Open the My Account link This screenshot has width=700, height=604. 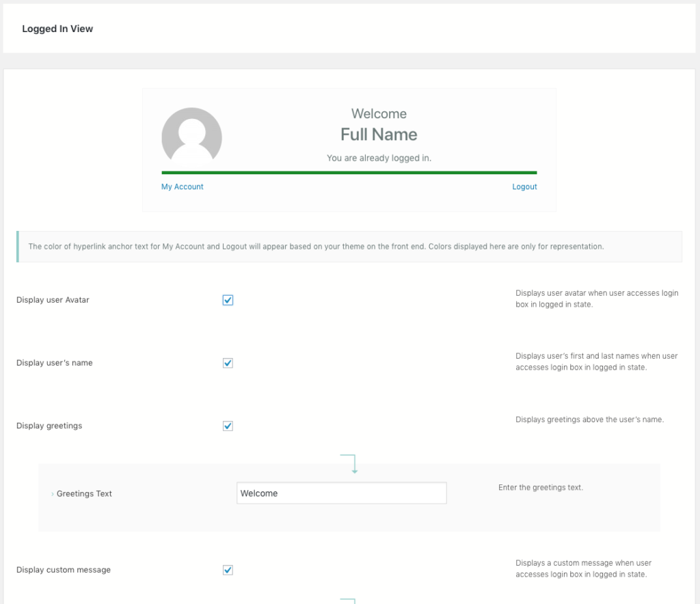coord(182,186)
